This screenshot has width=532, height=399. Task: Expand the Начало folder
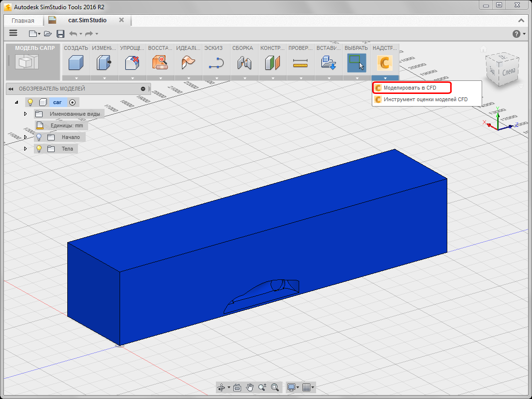click(x=26, y=137)
